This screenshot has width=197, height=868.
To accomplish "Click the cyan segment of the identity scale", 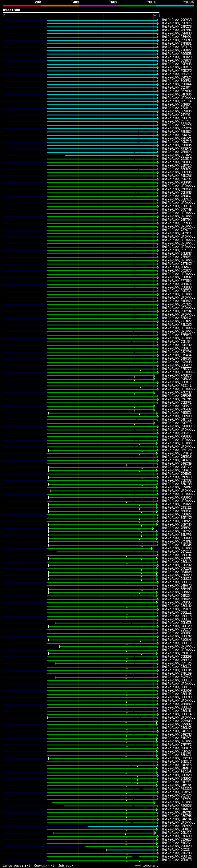I will tap(175, 6).
